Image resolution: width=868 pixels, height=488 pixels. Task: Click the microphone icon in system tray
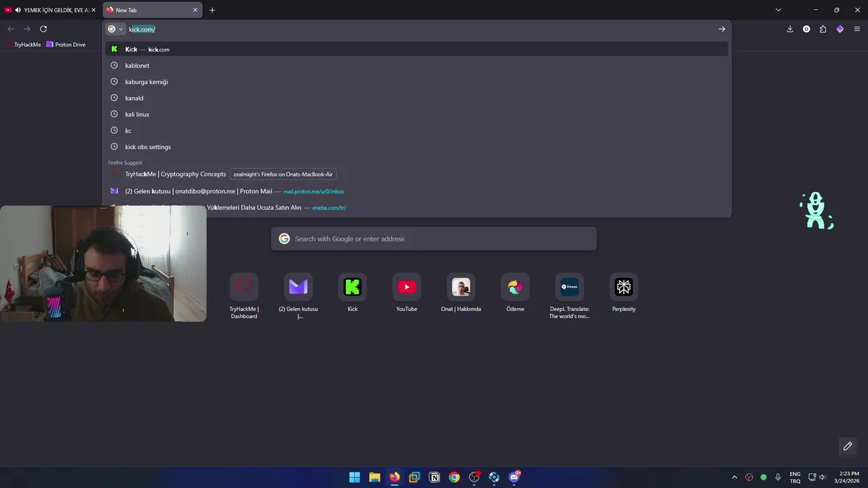point(778,477)
